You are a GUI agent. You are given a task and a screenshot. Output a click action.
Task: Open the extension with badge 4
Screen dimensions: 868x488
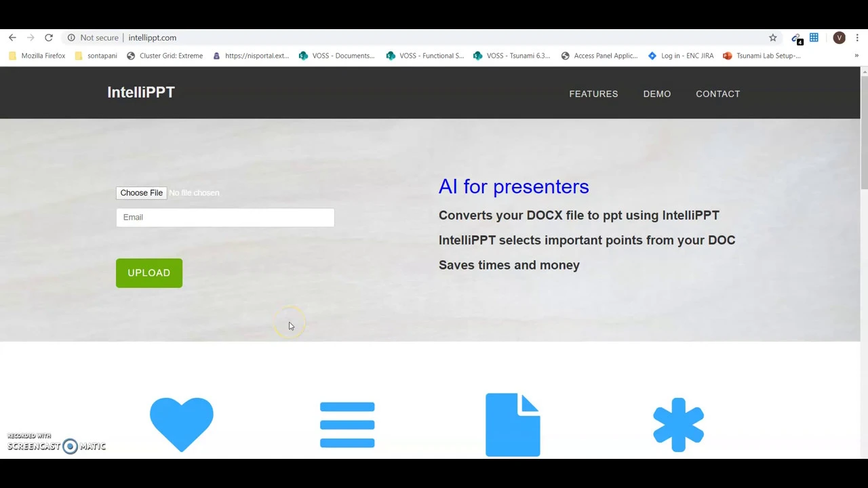click(797, 38)
